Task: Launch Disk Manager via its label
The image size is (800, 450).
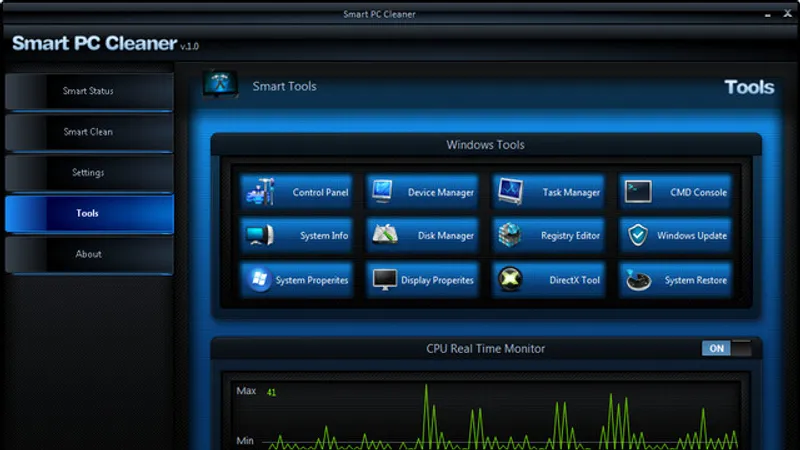Action: [x=446, y=236]
